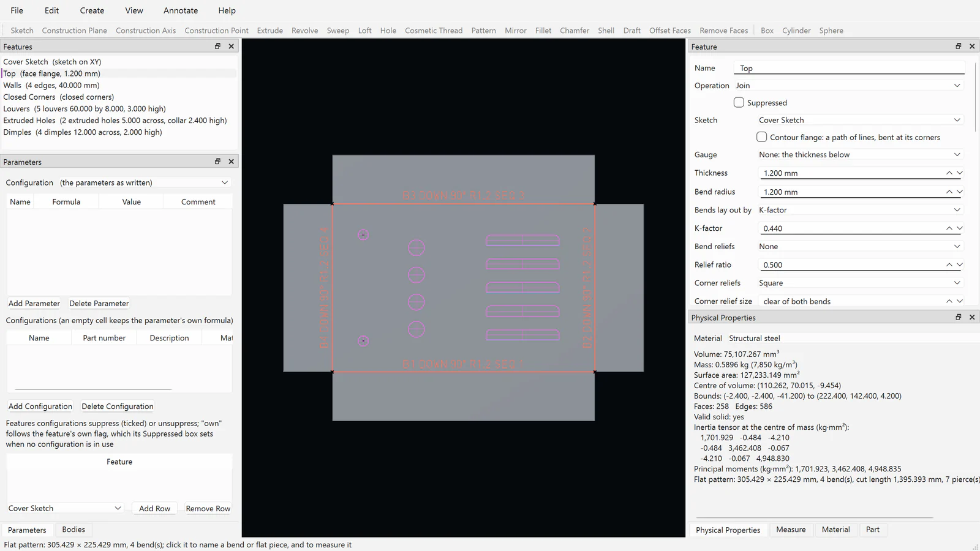
Task: Click the Formula column header
Action: point(66,202)
